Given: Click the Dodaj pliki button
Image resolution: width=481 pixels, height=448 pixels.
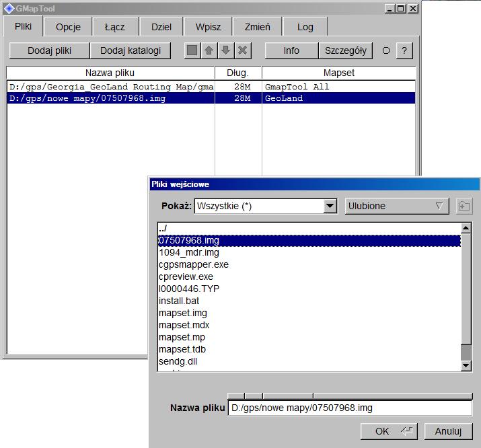Looking at the screenshot, I should pyautogui.click(x=49, y=50).
